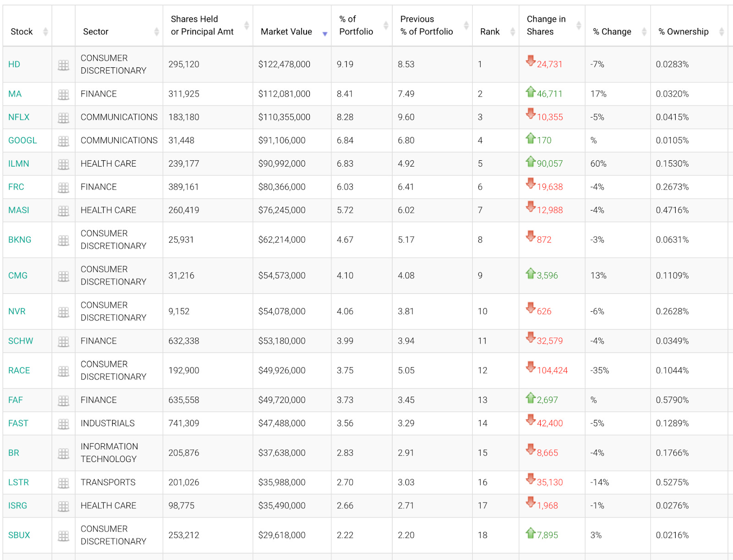Open the HD stock link
This screenshot has width=733, height=560.
coord(14,65)
